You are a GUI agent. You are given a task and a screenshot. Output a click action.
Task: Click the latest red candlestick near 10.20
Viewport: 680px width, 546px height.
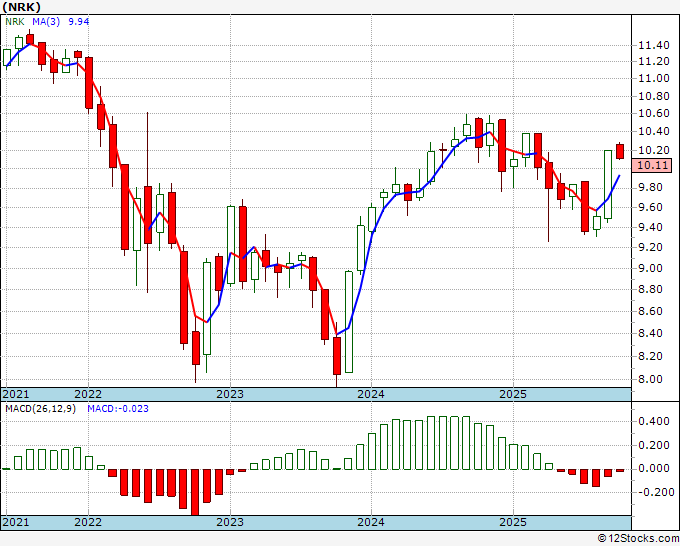click(620, 151)
